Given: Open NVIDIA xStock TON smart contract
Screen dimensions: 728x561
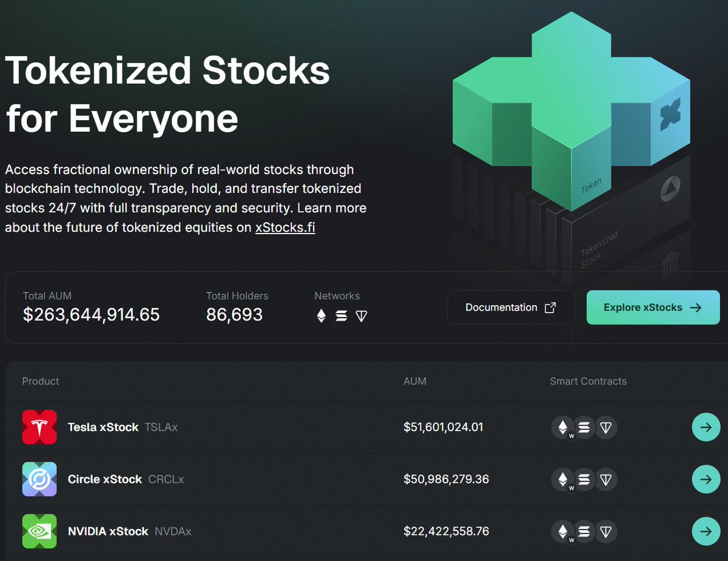Looking at the screenshot, I should pyautogui.click(x=605, y=532).
